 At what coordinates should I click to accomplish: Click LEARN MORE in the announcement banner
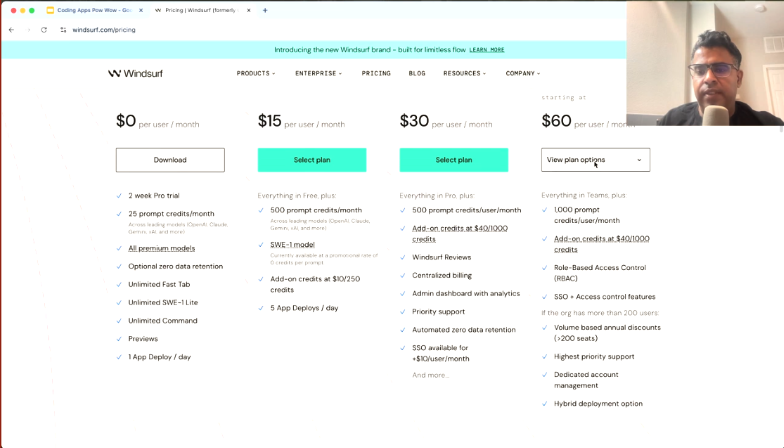(486, 50)
